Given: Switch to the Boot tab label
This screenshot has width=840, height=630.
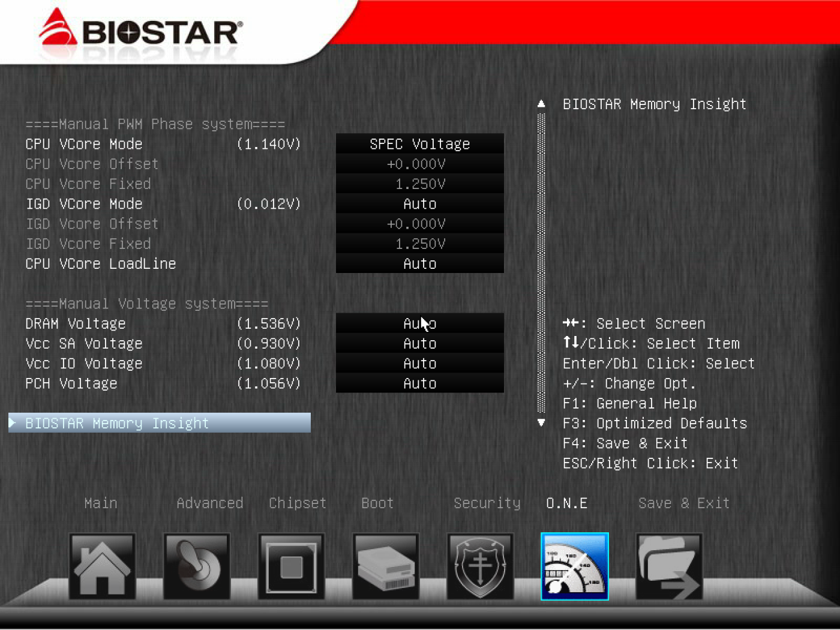Looking at the screenshot, I should coord(377,503).
